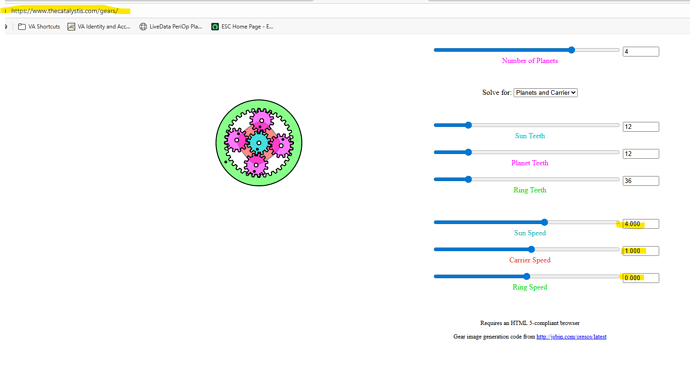Click the Sun Speed slider handle
This screenshot has height=366, width=690.
tap(544, 222)
